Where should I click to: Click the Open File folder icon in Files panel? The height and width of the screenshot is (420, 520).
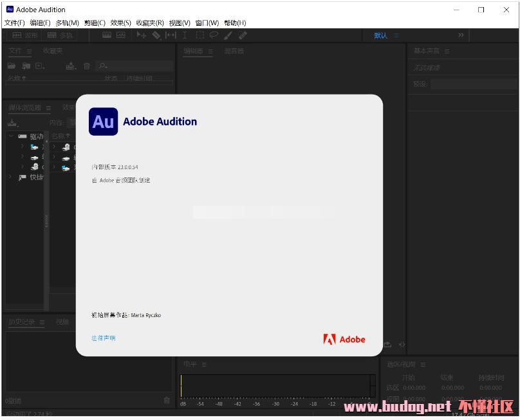pos(12,66)
